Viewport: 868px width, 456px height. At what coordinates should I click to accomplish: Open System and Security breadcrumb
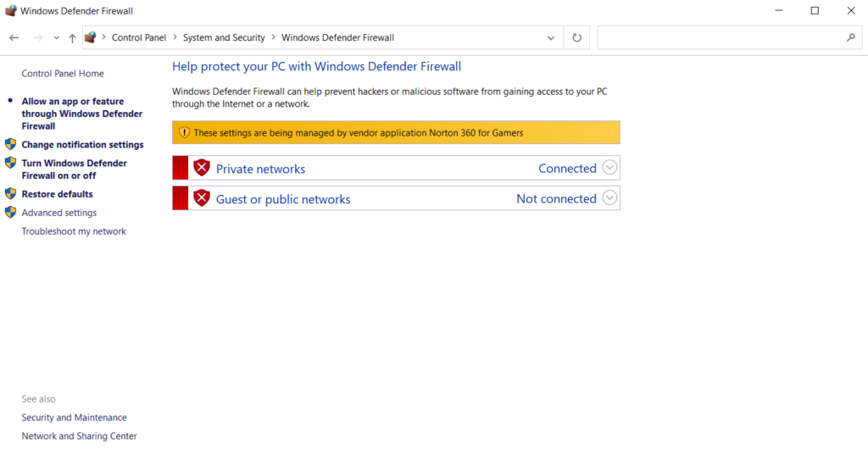[224, 37]
